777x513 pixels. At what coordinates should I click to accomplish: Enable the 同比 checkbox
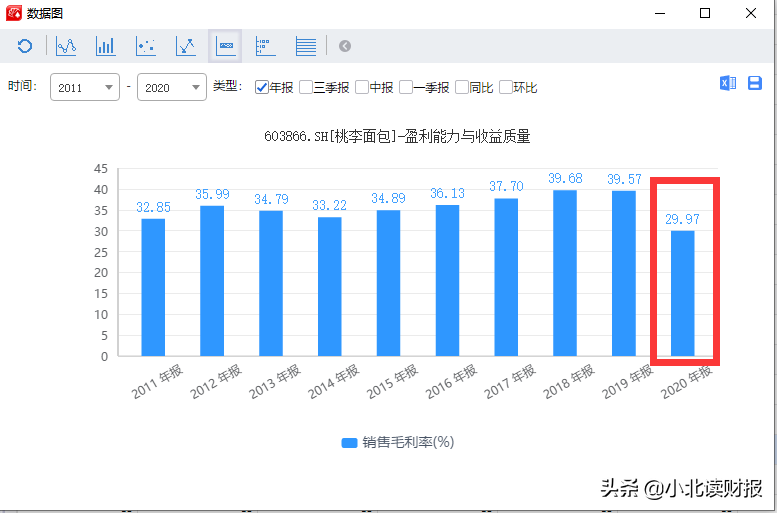pyautogui.click(x=462, y=88)
